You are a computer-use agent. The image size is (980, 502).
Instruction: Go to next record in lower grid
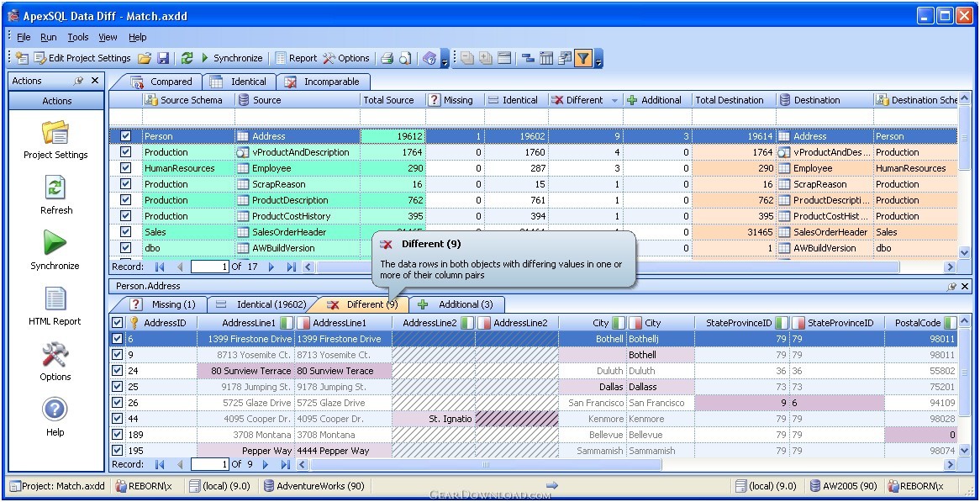[x=266, y=464]
